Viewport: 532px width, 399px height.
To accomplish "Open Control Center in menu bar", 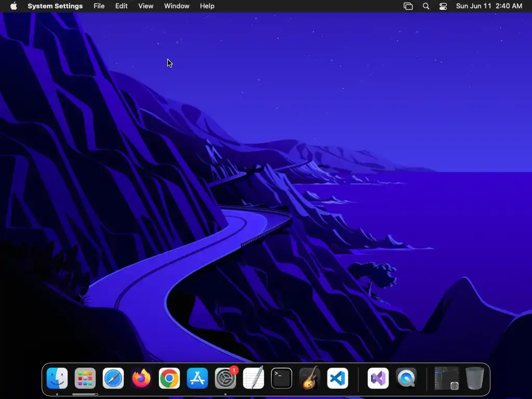I will click(x=443, y=6).
